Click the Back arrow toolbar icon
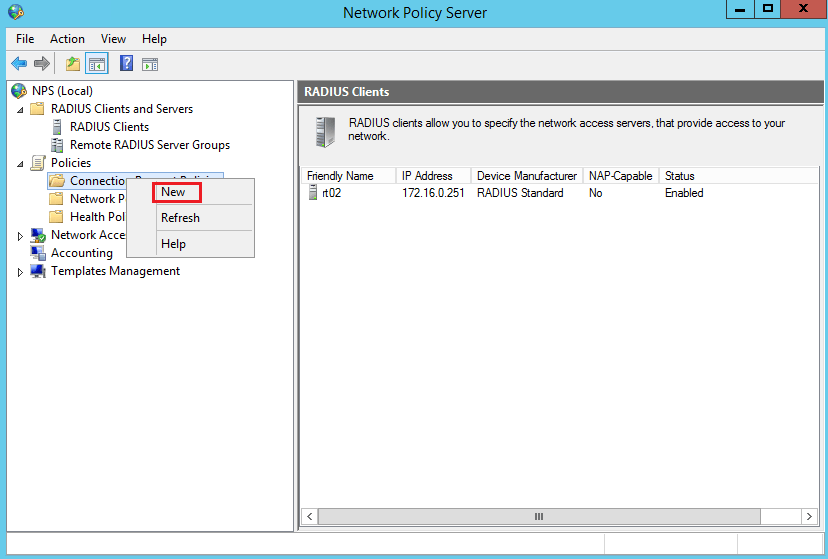Image resolution: width=828 pixels, height=559 pixels. (19, 64)
